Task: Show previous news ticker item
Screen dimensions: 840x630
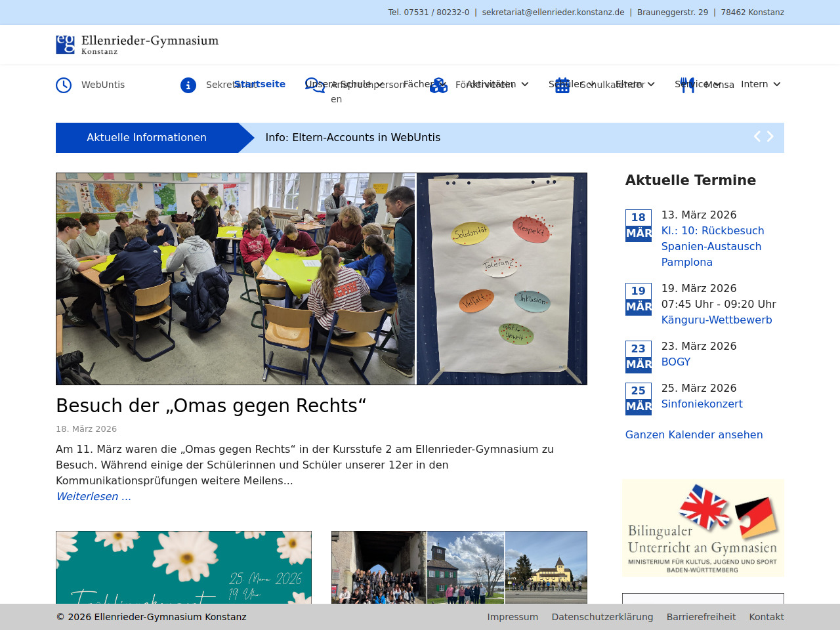Action: (x=757, y=136)
